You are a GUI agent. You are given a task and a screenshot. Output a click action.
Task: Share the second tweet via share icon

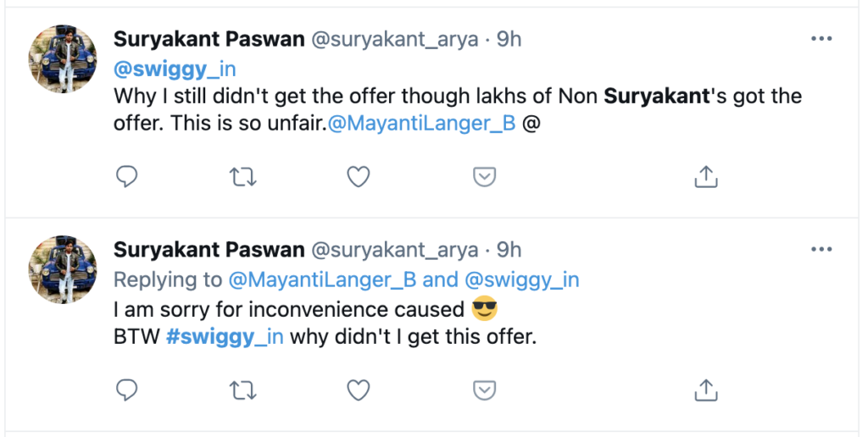706,389
